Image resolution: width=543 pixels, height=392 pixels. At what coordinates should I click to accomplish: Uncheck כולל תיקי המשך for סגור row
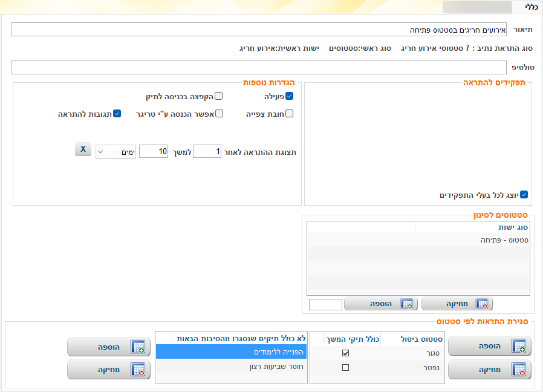[345, 353]
